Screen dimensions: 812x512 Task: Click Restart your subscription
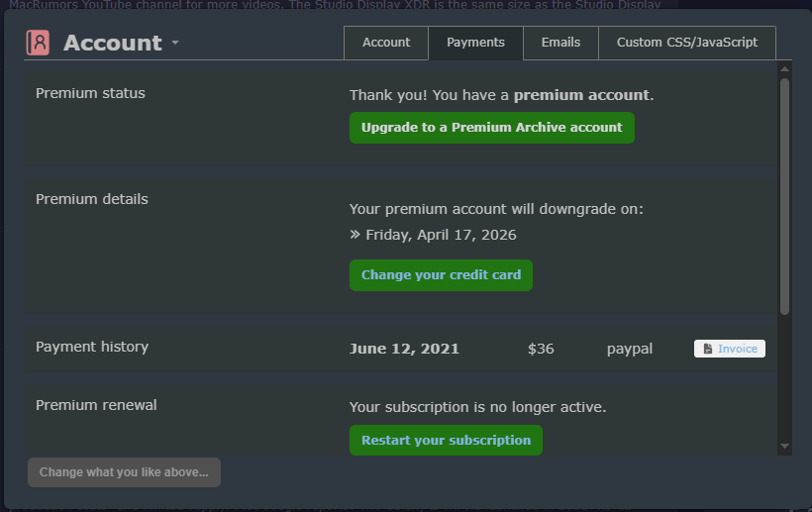click(446, 441)
